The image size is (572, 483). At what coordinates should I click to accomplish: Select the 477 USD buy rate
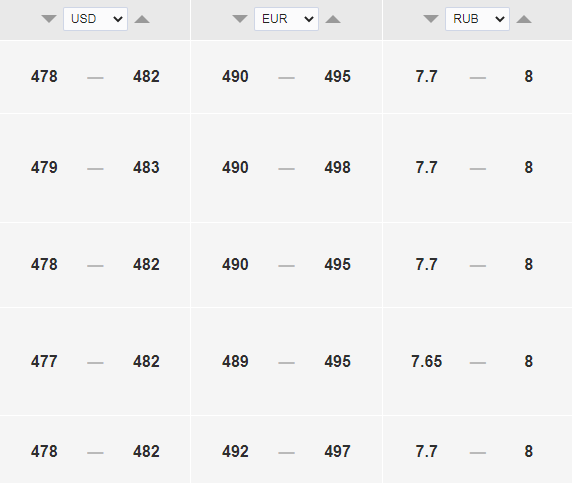click(x=44, y=362)
